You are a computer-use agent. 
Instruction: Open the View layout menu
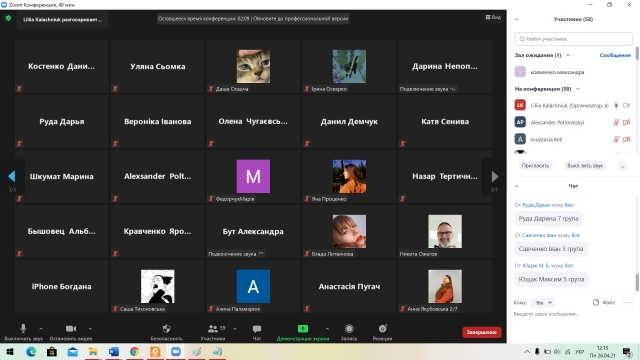(493, 18)
